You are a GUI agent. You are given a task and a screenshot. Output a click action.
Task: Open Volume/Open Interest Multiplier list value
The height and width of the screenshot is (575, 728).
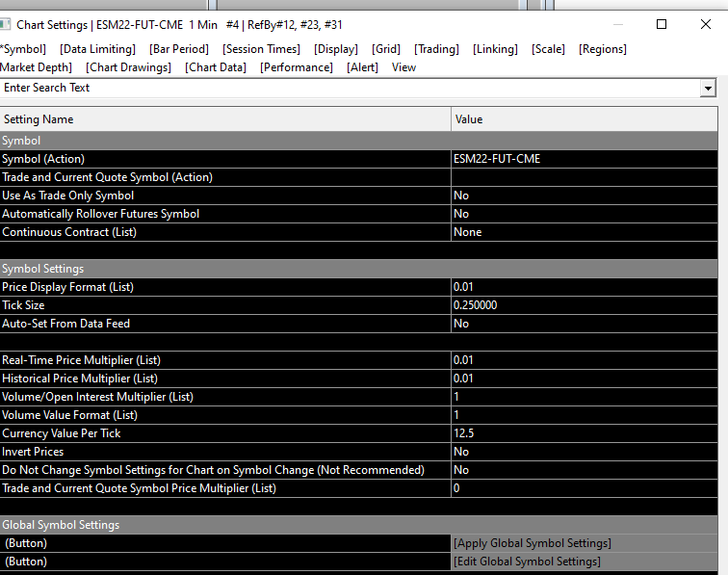[585, 397]
